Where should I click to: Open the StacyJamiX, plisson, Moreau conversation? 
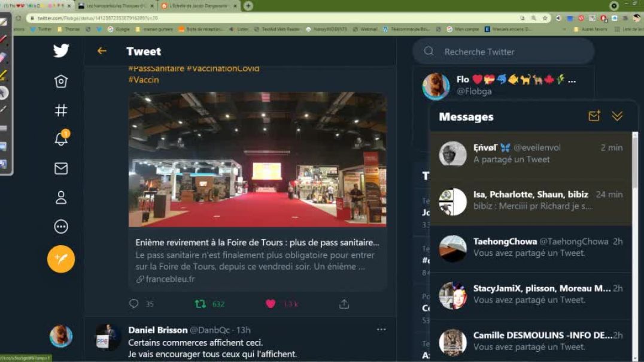click(x=531, y=295)
